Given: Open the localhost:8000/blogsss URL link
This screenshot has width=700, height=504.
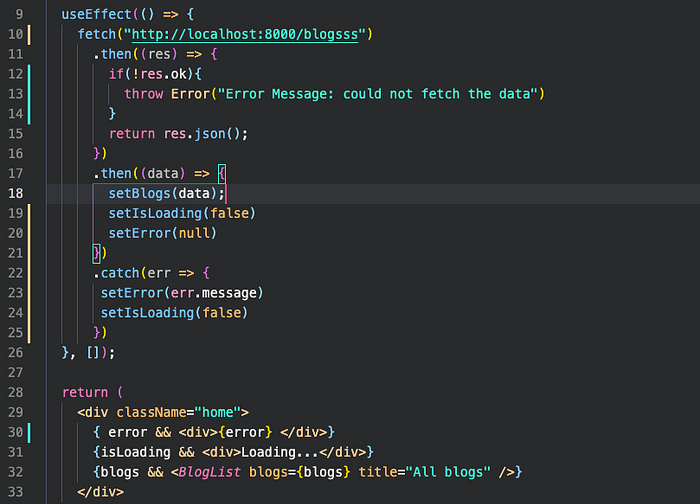Looking at the screenshot, I should [245, 34].
